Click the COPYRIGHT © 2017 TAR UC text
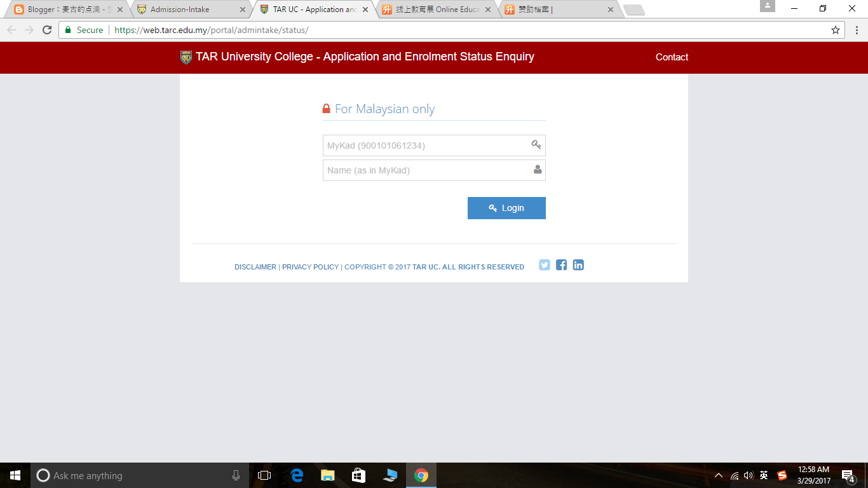The height and width of the screenshot is (488, 868). pyautogui.click(x=435, y=267)
